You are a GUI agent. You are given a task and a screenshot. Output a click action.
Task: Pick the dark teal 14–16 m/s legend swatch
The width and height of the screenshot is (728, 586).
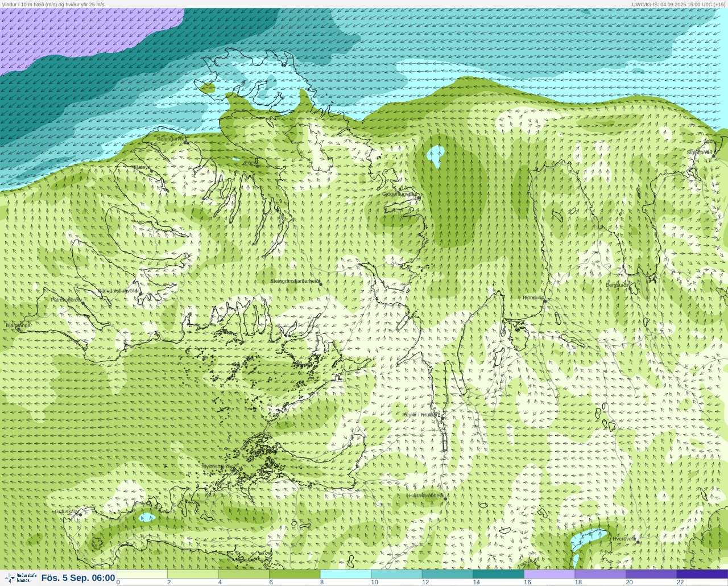click(498, 574)
